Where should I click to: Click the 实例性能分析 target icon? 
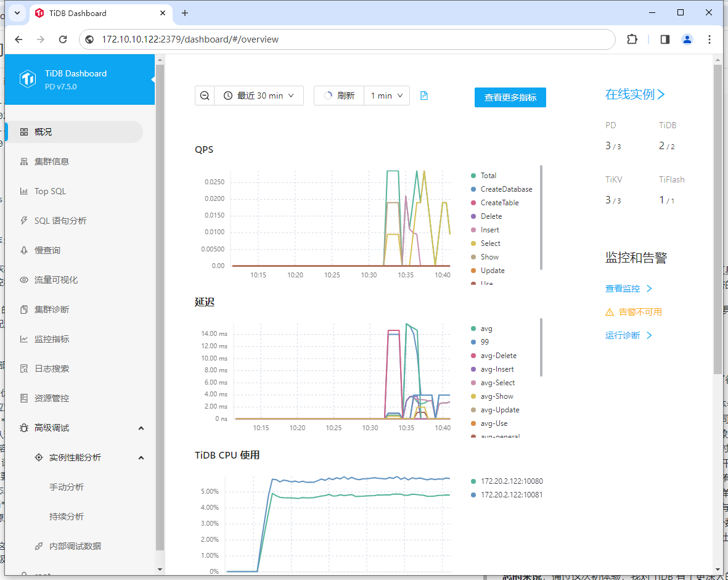click(39, 457)
